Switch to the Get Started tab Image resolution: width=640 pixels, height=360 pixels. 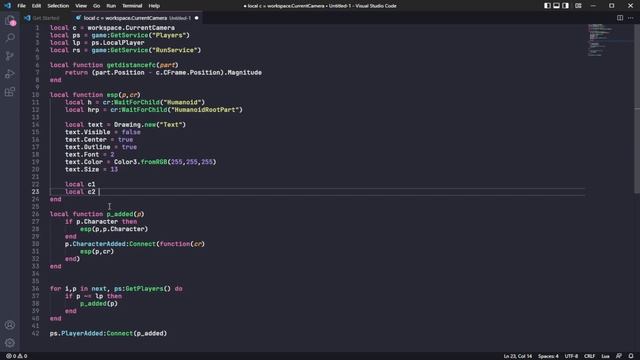(42, 18)
